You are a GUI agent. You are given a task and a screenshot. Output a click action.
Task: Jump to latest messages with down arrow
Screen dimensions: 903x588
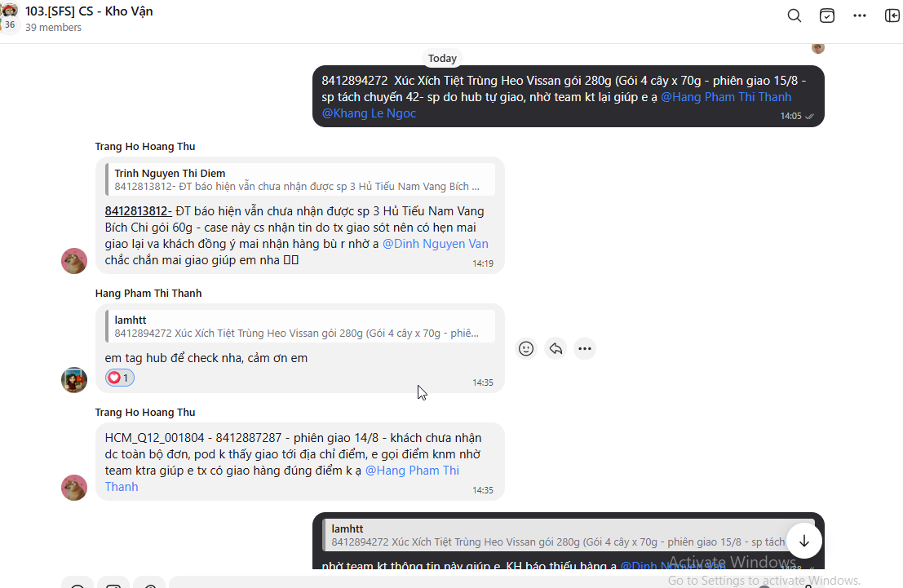click(x=804, y=541)
